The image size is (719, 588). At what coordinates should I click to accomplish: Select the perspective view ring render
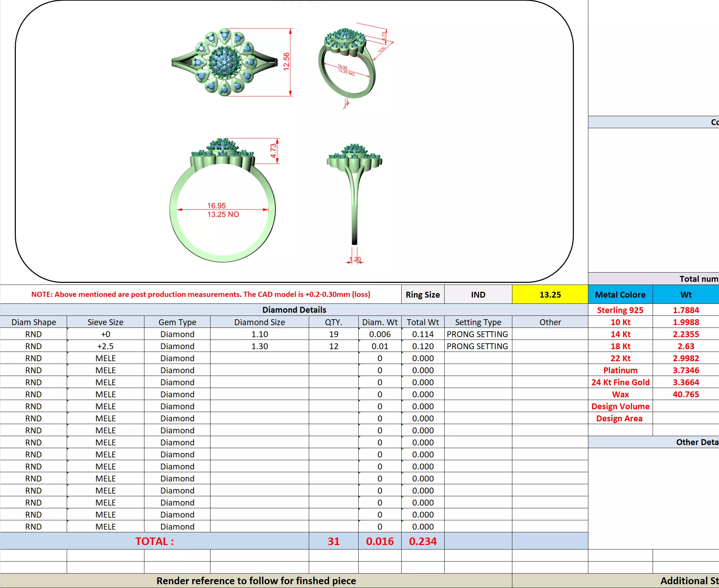click(x=347, y=63)
